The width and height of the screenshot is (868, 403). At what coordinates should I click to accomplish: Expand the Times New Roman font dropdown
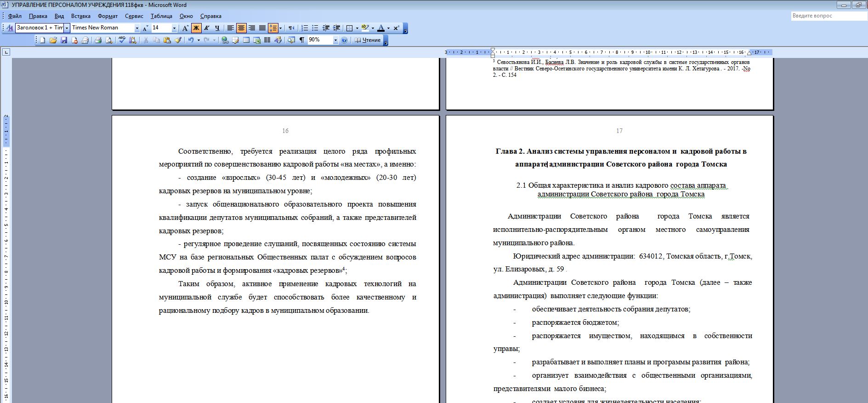click(x=136, y=28)
